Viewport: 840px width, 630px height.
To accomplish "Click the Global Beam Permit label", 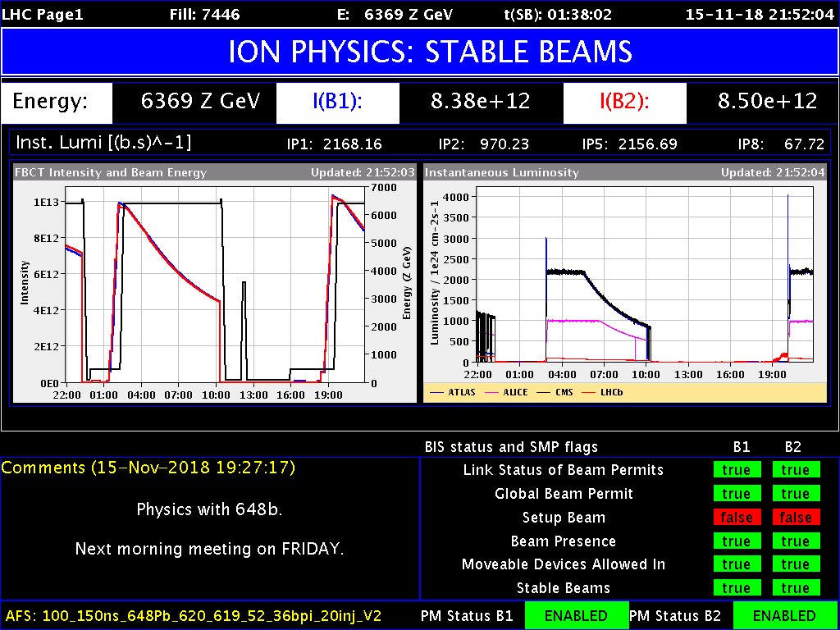I will click(564, 493).
